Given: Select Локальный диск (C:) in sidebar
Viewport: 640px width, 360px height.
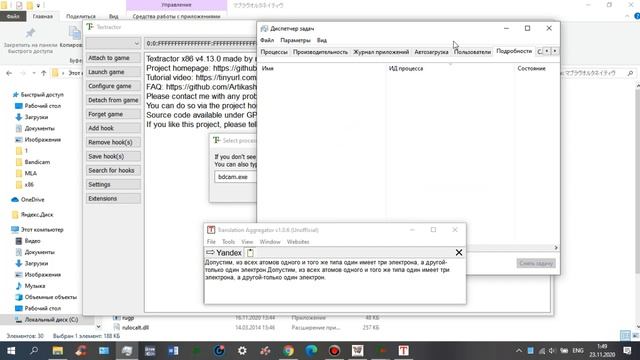Looking at the screenshot, I should (51, 320).
